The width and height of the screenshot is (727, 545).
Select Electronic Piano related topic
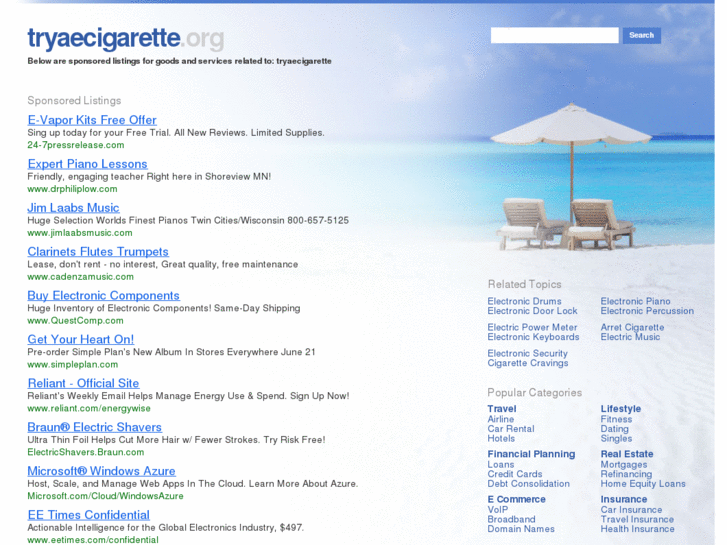[635, 301]
